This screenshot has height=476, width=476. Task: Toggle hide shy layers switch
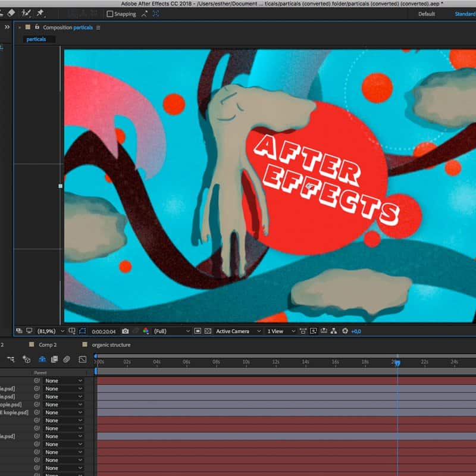coord(42,359)
